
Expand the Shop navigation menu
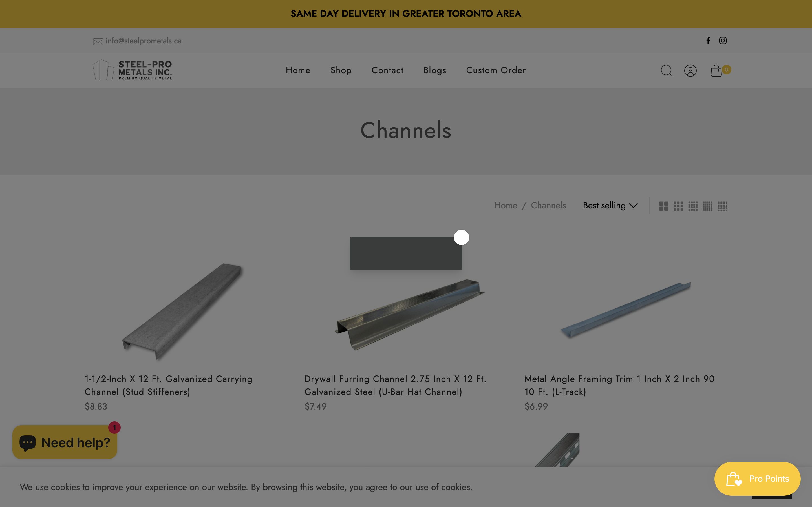(341, 70)
